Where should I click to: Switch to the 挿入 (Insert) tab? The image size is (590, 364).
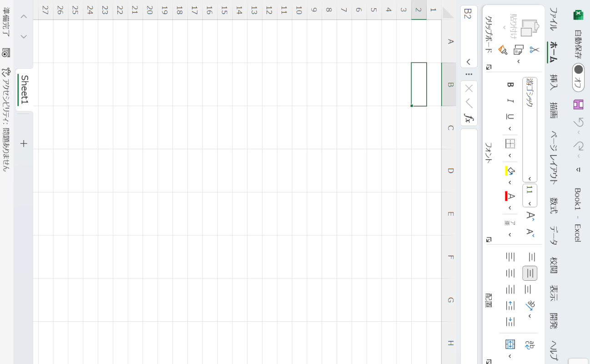pyautogui.click(x=553, y=81)
